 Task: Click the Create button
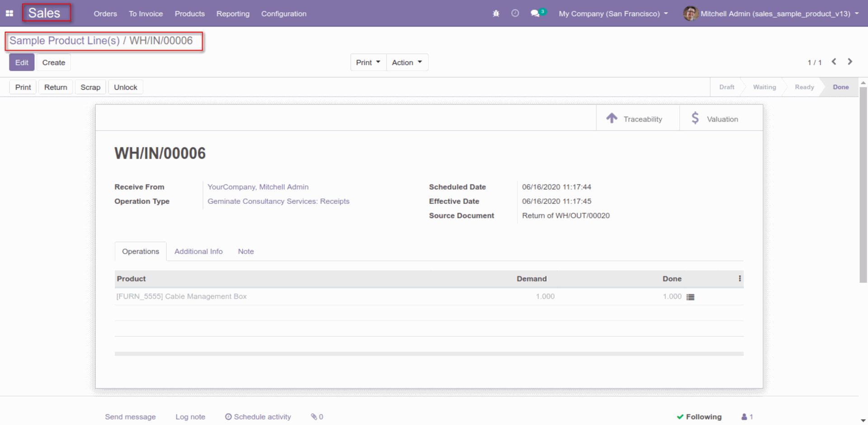[x=53, y=62]
